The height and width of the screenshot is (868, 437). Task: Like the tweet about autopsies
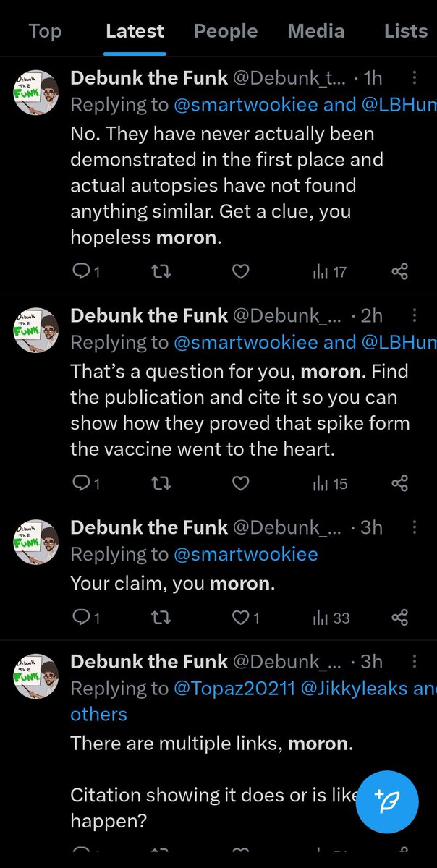[240, 272]
